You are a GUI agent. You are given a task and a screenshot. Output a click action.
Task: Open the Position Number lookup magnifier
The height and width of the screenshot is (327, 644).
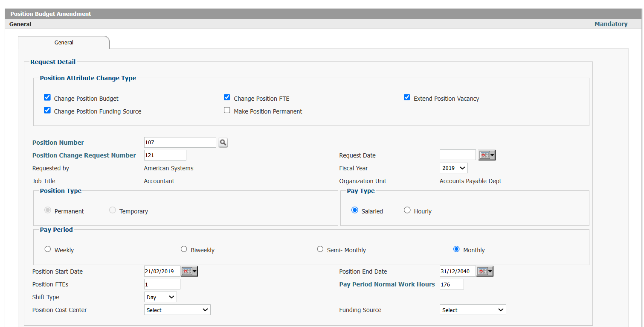(x=223, y=142)
